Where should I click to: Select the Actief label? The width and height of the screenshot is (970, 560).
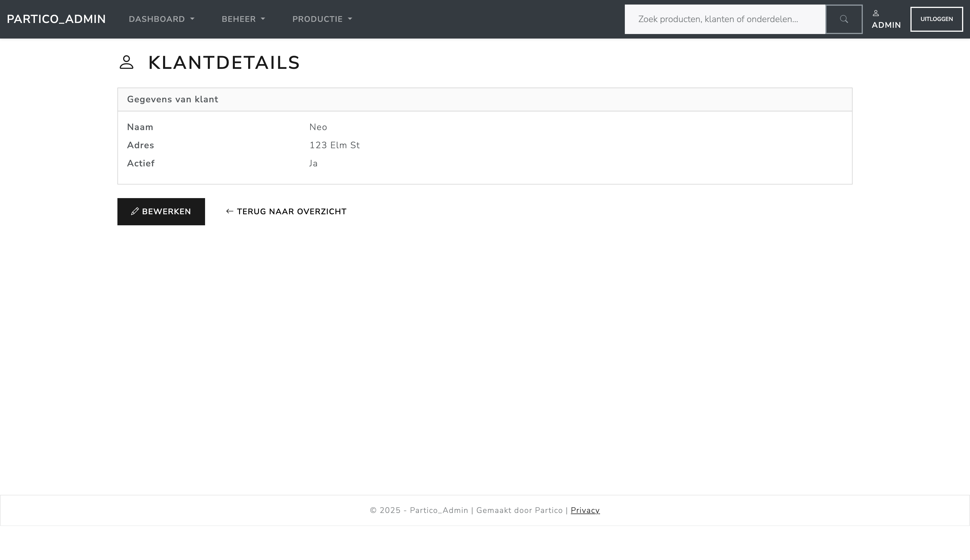coord(141,164)
